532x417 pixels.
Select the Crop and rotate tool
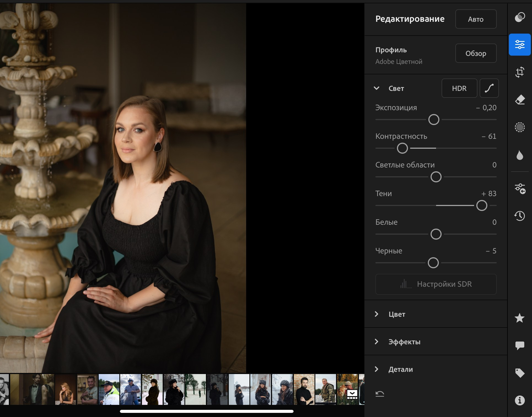(520, 72)
